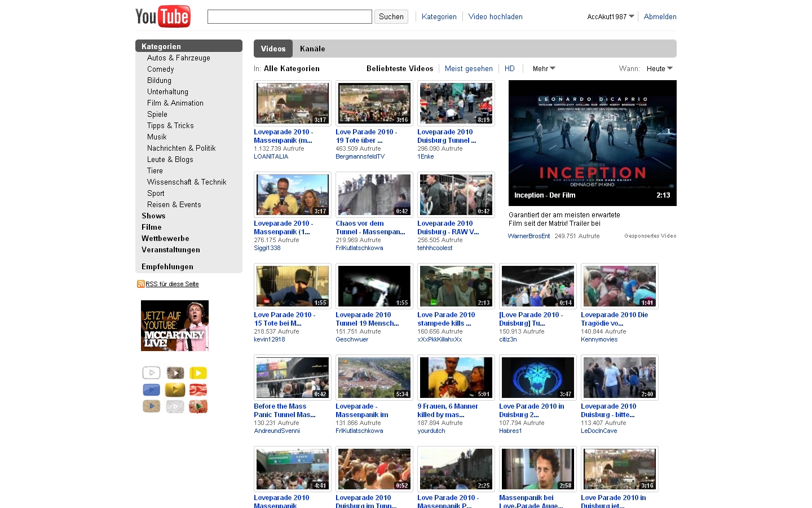Select Unterhaltung category
This screenshot has height=508, width=812.
click(168, 91)
